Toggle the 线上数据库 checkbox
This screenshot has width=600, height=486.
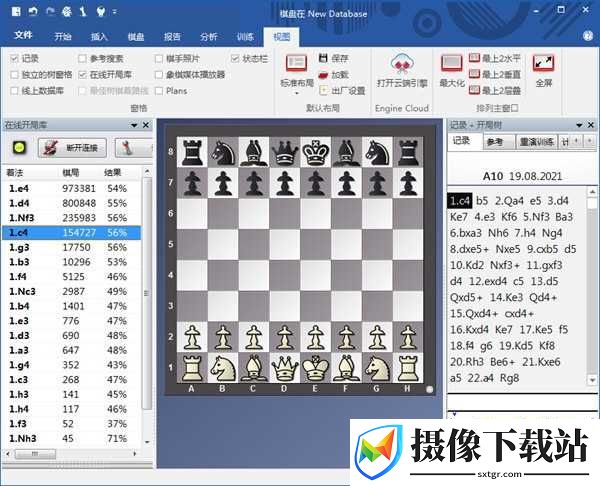pyautogui.click(x=15, y=91)
